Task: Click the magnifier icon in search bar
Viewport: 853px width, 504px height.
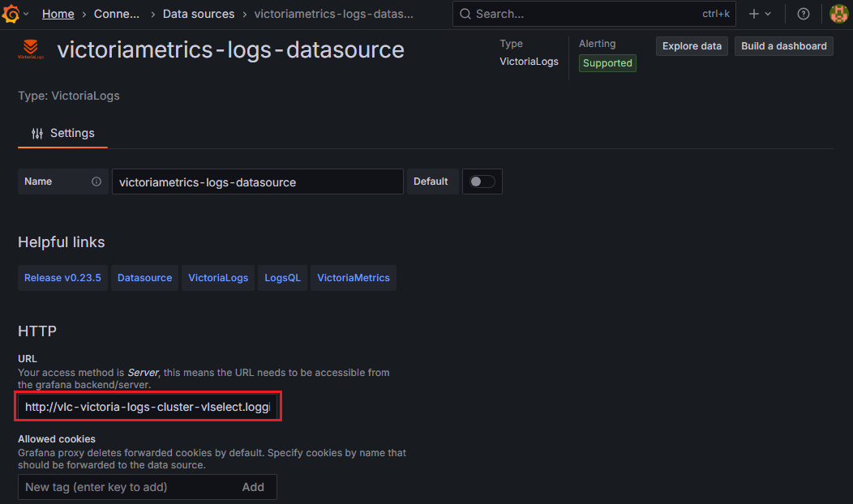Action: [x=465, y=14]
